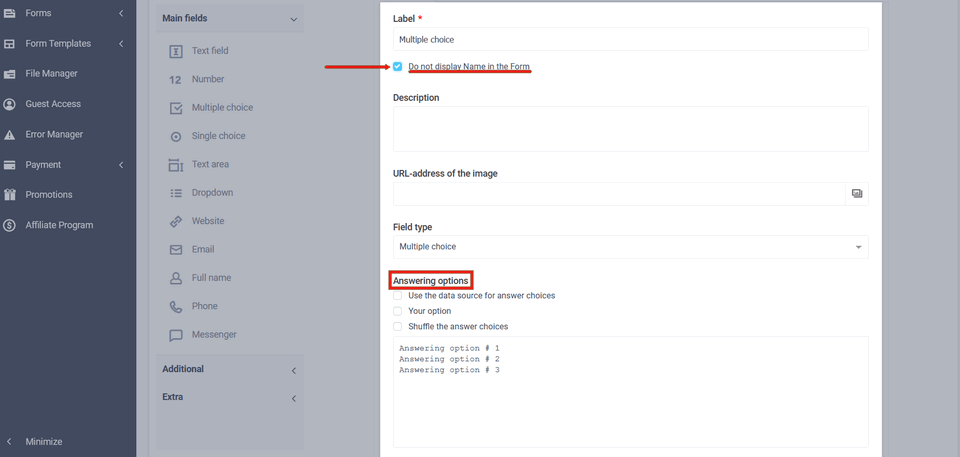960x457 pixels.
Task: Click the Label input containing Multiple choice
Action: click(631, 39)
